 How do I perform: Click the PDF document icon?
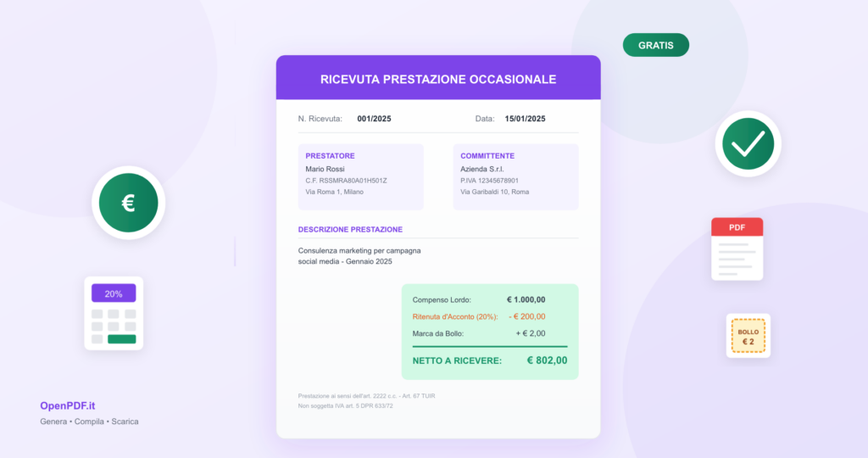click(737, 249)
